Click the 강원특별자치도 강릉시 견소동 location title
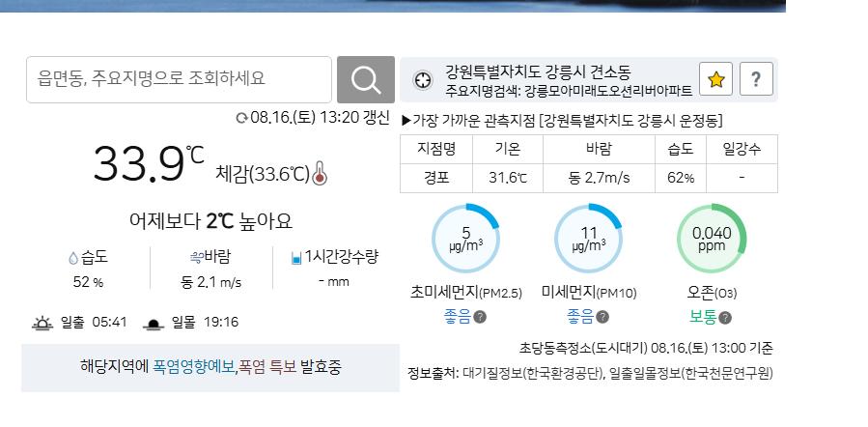The width and height of the screenshot is (868, 427). pos(538,72)
